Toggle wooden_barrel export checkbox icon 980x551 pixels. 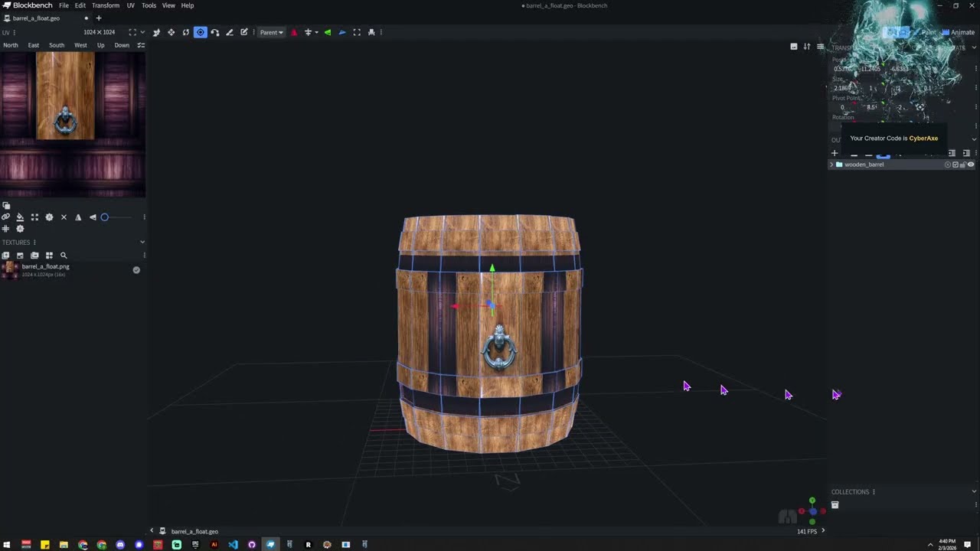coord(955,165)
